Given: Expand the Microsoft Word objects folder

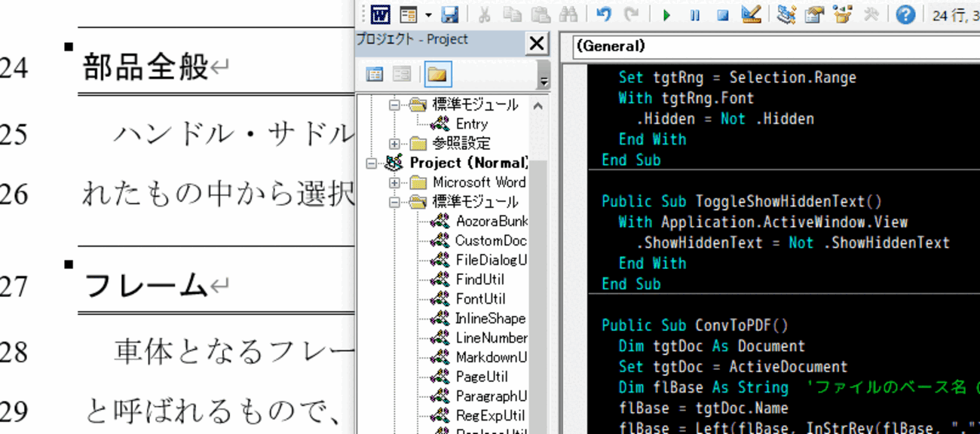Looking at the screenshot, I should pyautogui.click(x=394, y=182).
